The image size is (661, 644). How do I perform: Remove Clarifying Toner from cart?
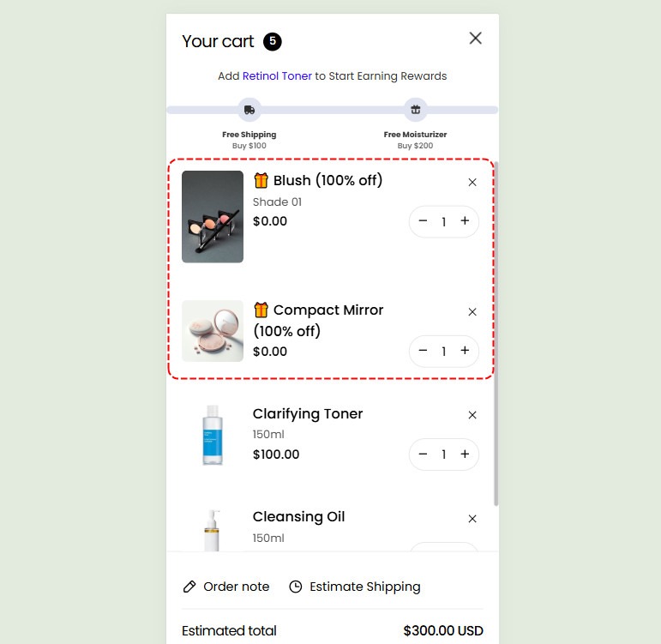click(x=472, y=415)
